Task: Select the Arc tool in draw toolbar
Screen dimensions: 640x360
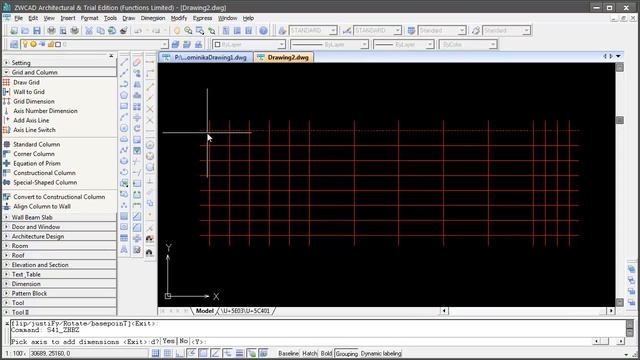Action: [124, 117]
